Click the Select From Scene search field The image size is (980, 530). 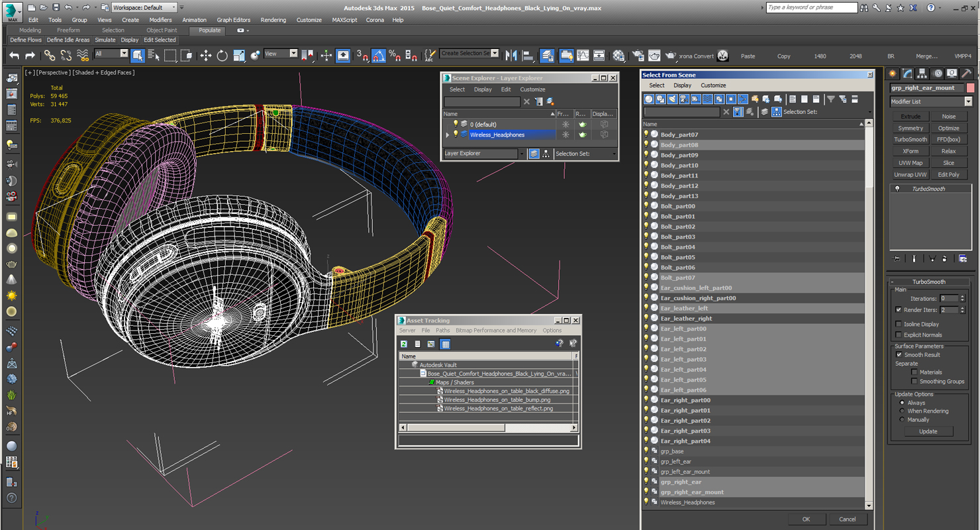pyautogui.click(x=682, y=112)
